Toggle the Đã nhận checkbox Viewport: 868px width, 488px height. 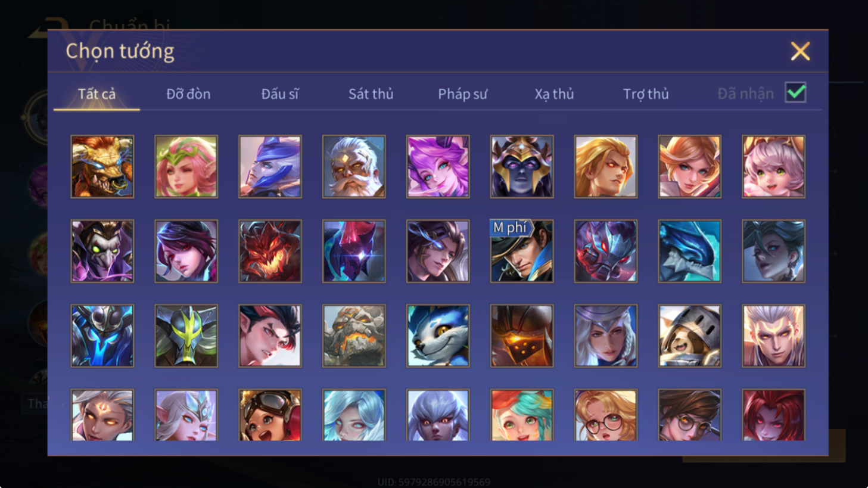(x=796, y=93)
